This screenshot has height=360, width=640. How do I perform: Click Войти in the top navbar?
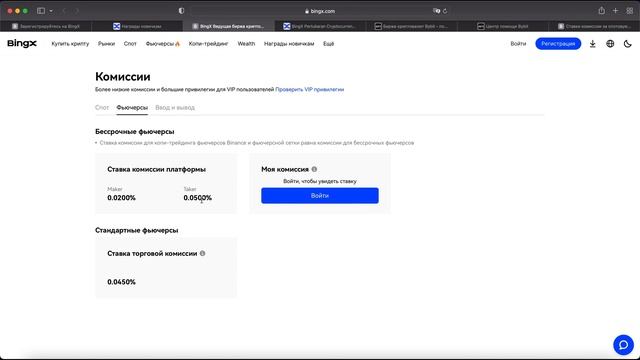pos(518,44)
